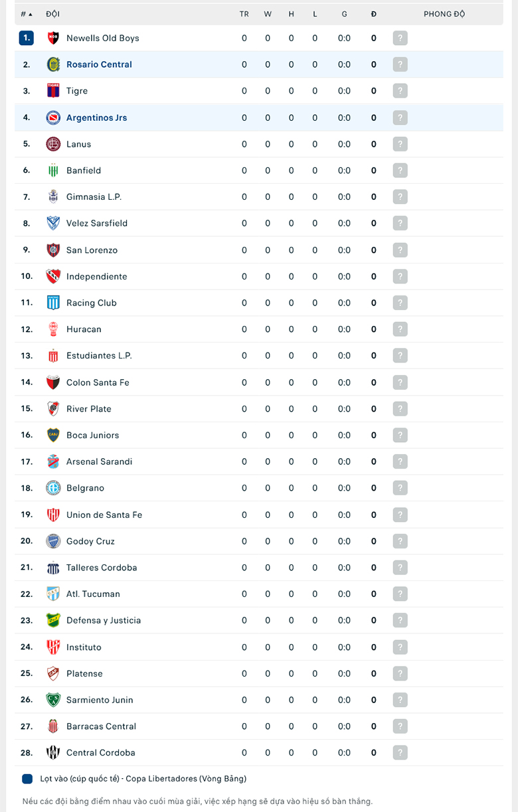
Task: Sort standings by the TR column header
Action: (244, 14)
